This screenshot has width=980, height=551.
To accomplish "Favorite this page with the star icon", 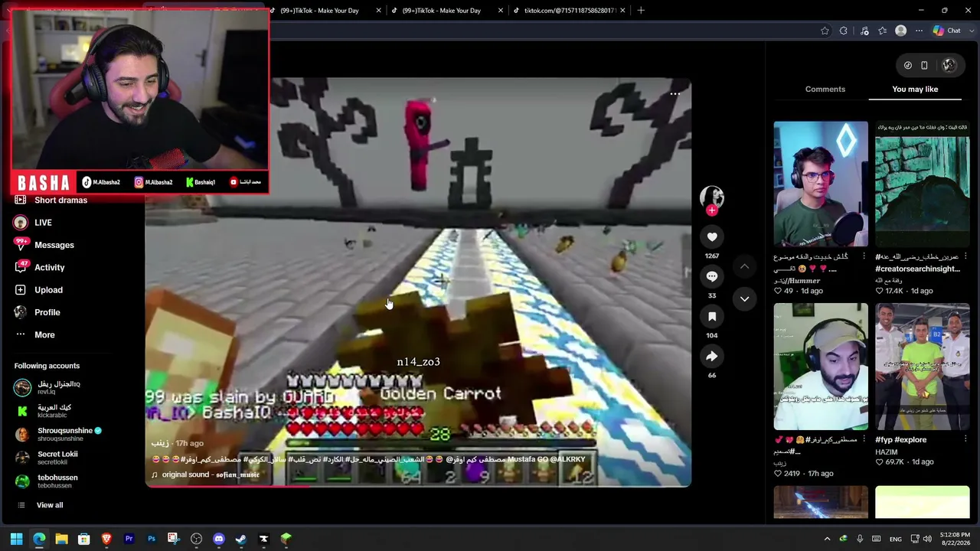I will [x=825, y=31].
